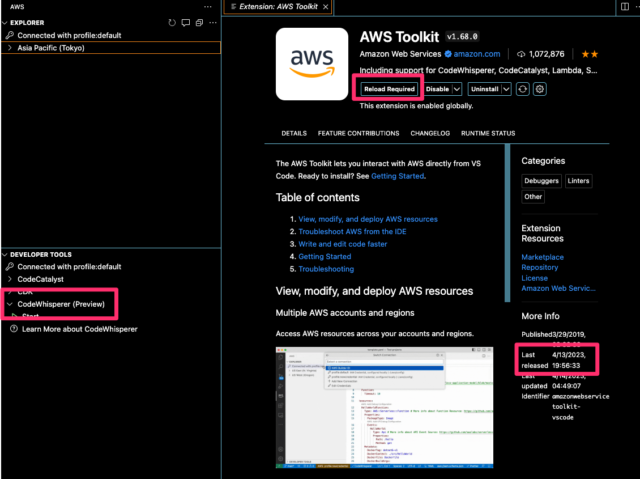
Task: Collapse the DEVELOPER TOOLS section
Action: 4,255
